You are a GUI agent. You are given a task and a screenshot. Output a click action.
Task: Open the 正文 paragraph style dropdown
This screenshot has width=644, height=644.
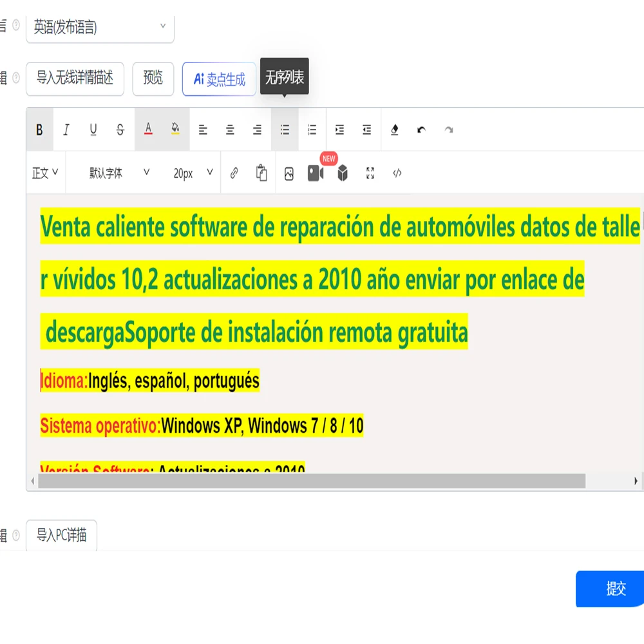(45, 173)
